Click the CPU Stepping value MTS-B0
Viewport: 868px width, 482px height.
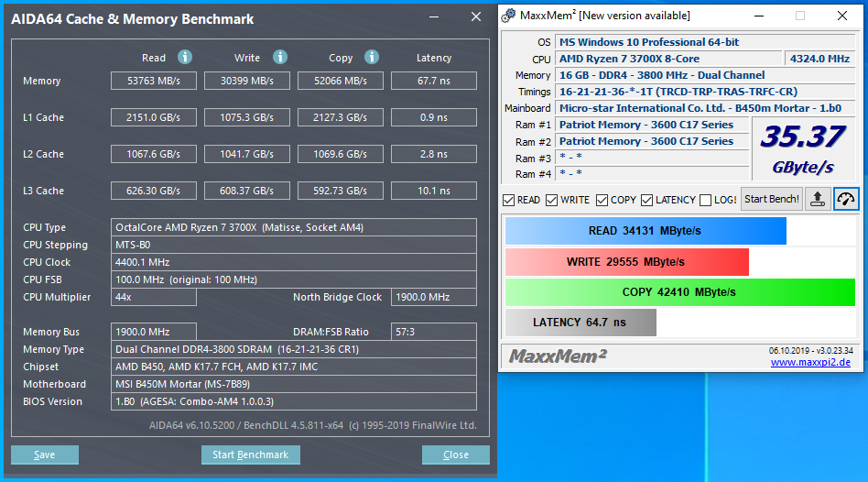pos(294,245)
